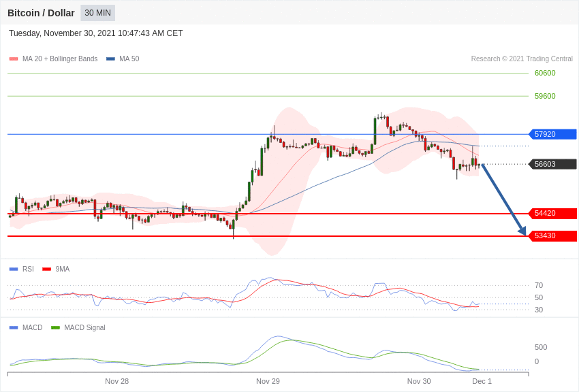579x392 pixels.
Task: Click the Nov 29 date on the time axis
Action: point(268,381)
